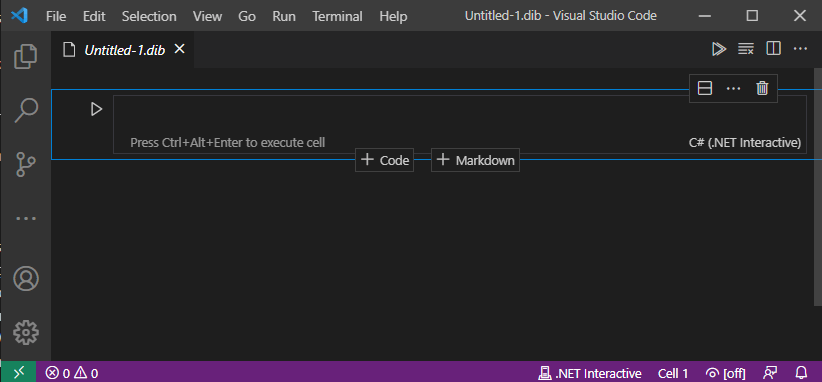The width and height of the screenshot is (822, 382).
Task: Open the Terminal menu
Action: [338, 16]
